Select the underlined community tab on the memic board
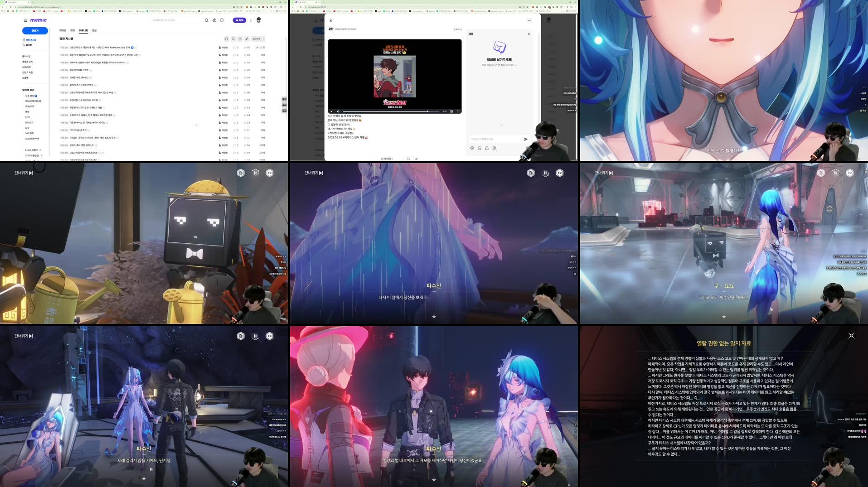 pos(83,30)
